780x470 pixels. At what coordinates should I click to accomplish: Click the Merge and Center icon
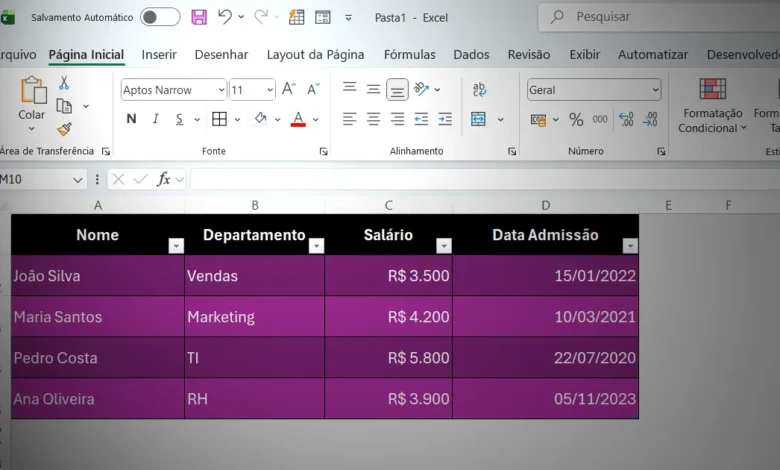point(478,119)
